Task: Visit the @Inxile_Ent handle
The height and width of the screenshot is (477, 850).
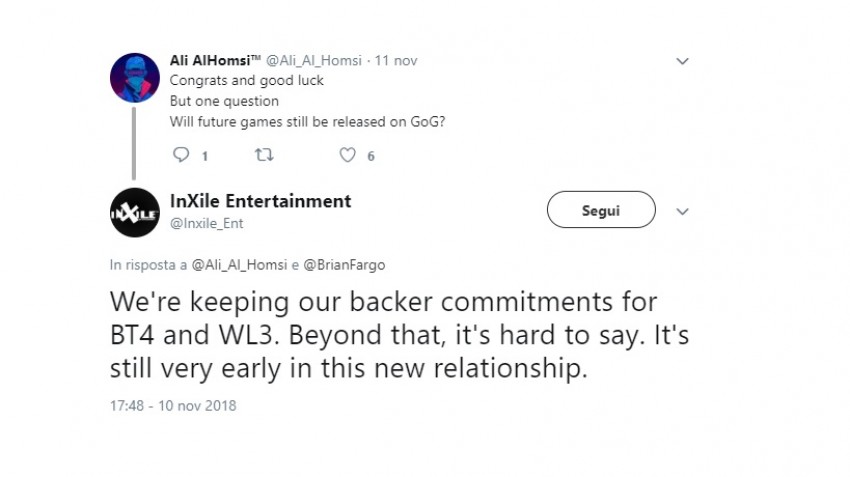Action: coord(207,223)
